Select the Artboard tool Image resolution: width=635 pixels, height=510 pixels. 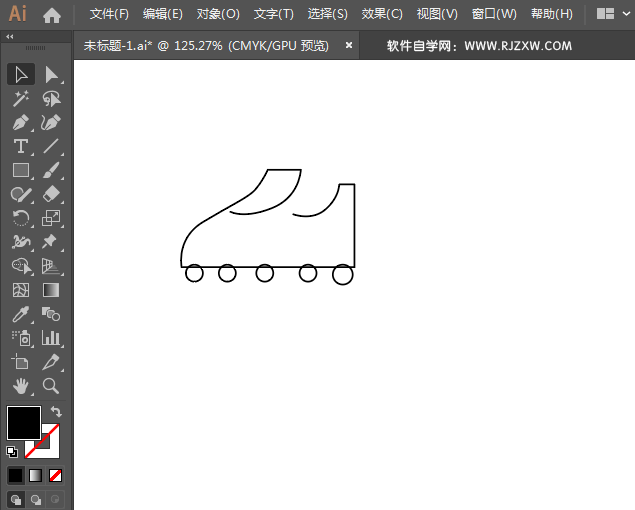click(x=21, y=362)
